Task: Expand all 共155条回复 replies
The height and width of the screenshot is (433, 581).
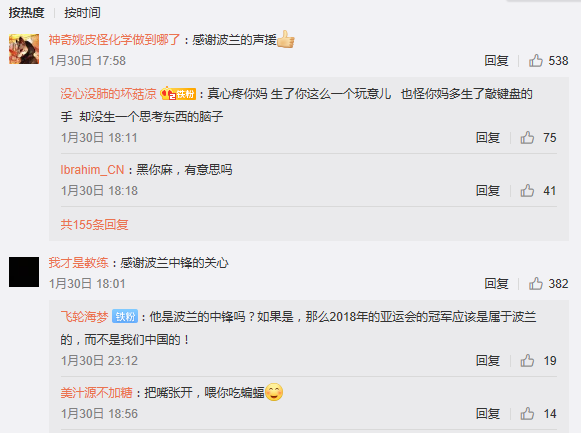Action: [94, 224]
